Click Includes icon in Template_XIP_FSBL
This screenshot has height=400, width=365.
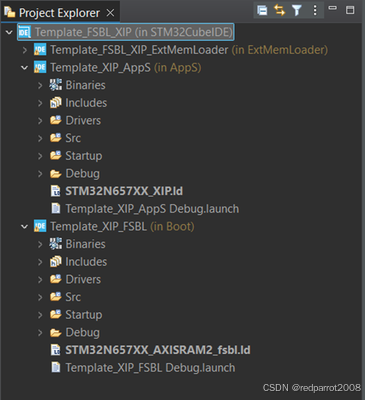point(56,262)
